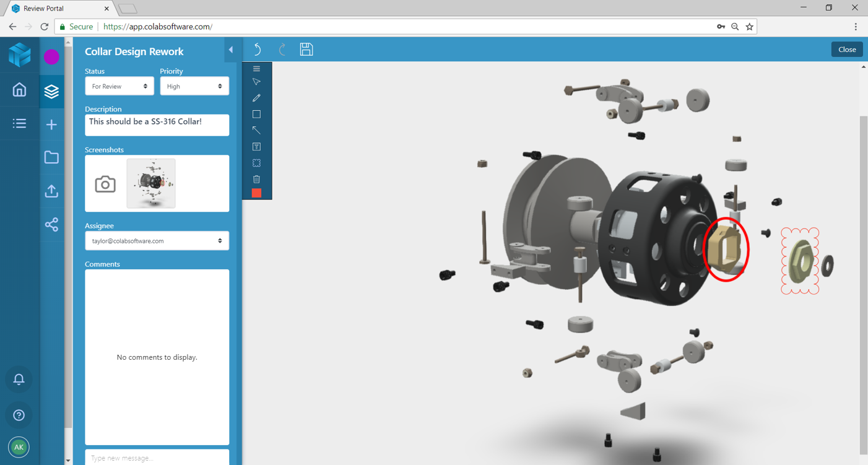
Task: Open the help question mark icon
Action: [19, 415]
